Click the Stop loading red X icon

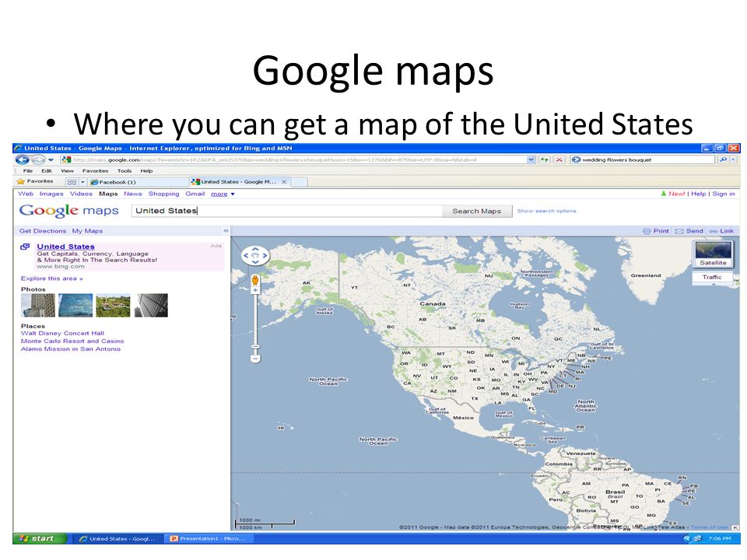(x=559, y=160)
